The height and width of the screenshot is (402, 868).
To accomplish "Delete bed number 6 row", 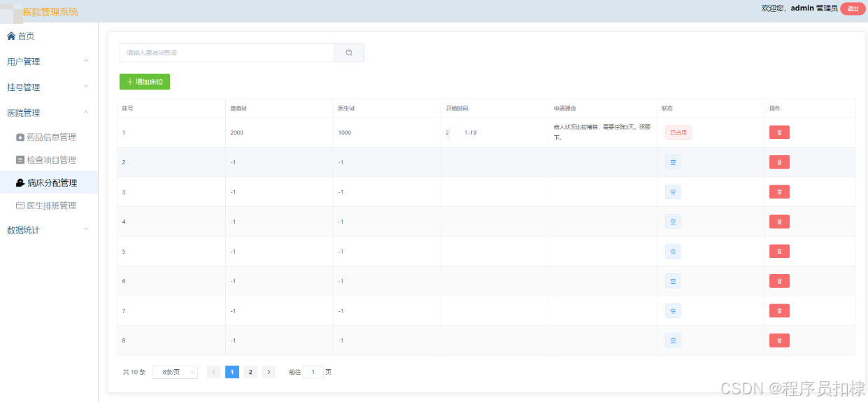I will tap(779, 281).
